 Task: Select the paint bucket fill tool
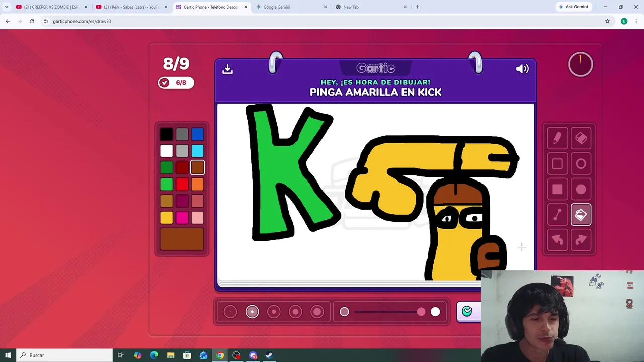point(581,215)
